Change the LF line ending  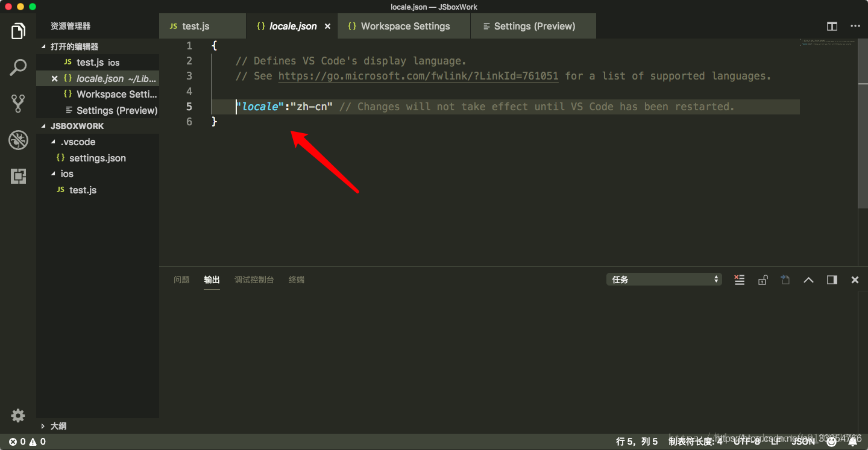tap(776, 442)
